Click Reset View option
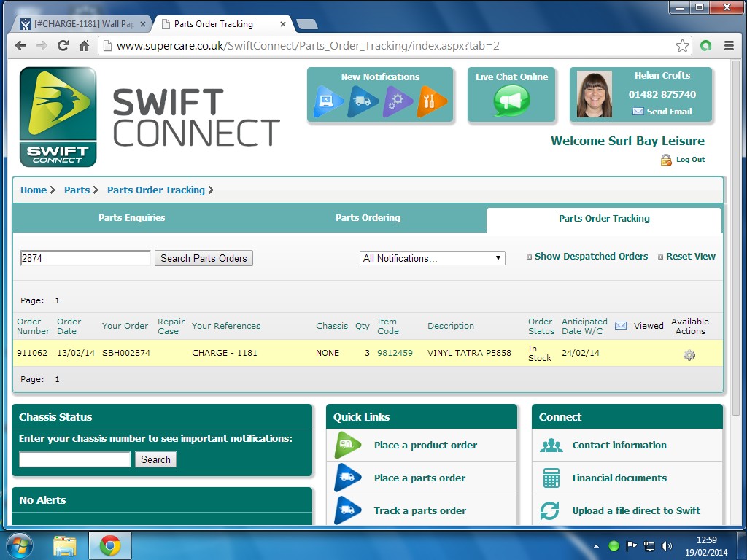 click(x=690, y=257)
